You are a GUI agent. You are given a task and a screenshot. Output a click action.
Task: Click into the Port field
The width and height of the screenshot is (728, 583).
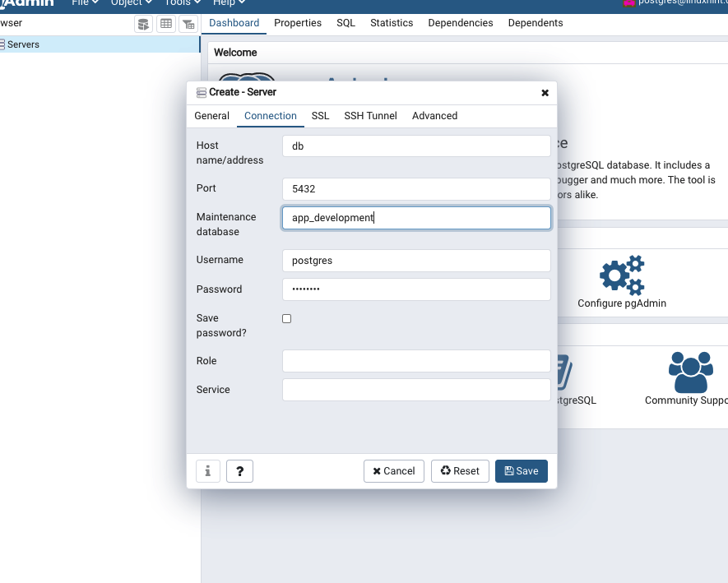click(416, 189)
